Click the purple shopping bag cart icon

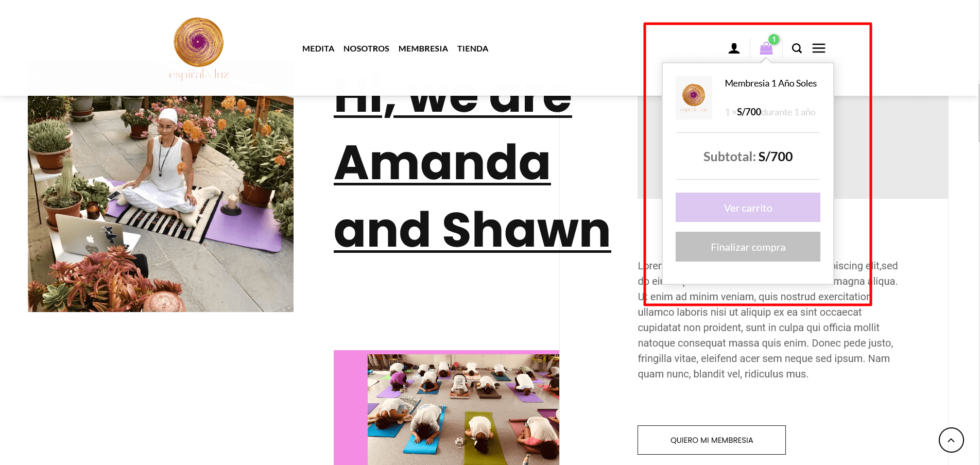click(x=766, y=48)
